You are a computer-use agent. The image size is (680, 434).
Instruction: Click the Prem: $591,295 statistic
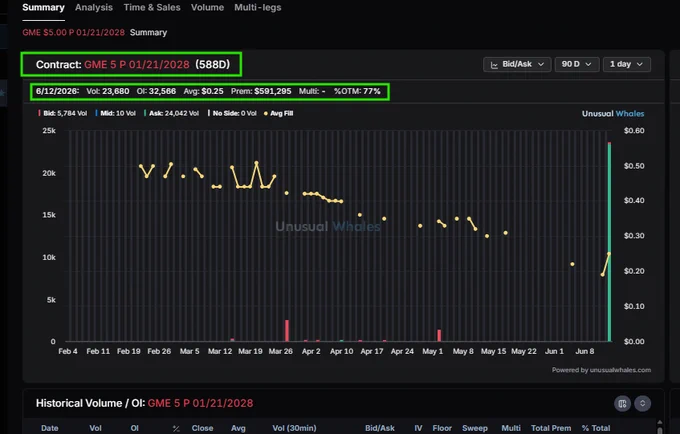pyautogui.click(x=261, y=91)
